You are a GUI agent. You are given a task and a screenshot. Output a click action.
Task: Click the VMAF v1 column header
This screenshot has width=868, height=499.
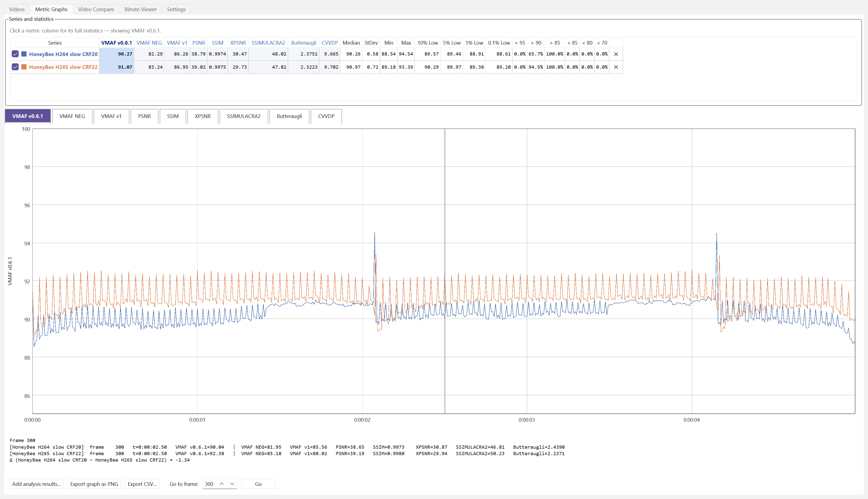click(x=177, y=43)
